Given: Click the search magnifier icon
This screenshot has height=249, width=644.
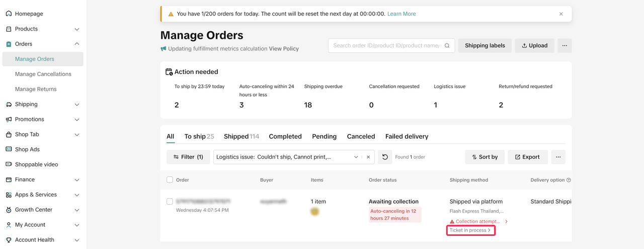Looking at the screenshot, I should pos(447,46).
